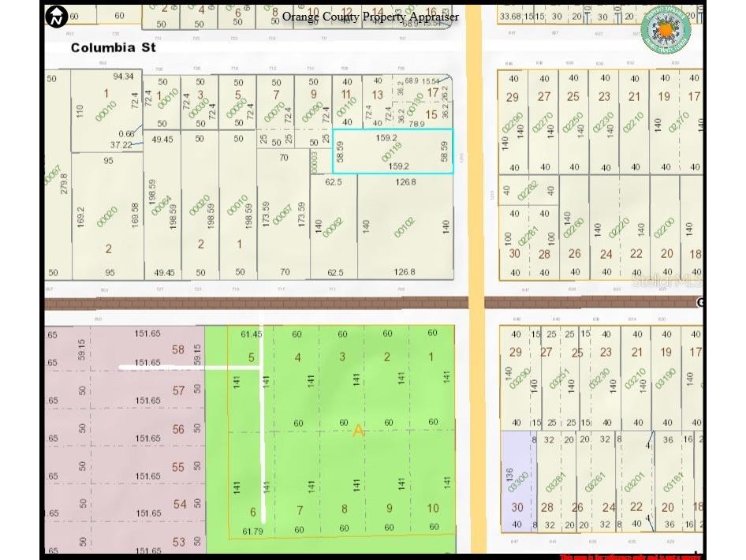Select the blue shaded parcel 03300
Viewport: 746px width, 560px height.
(517, 481)
